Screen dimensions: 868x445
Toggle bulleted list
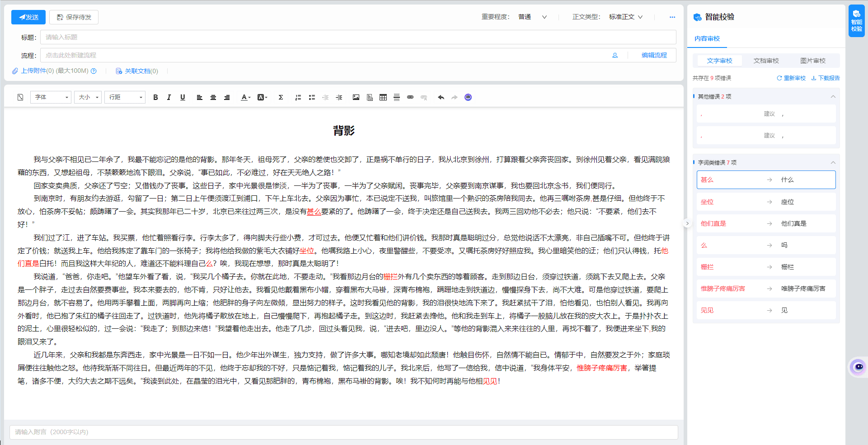tap(312, 97)
